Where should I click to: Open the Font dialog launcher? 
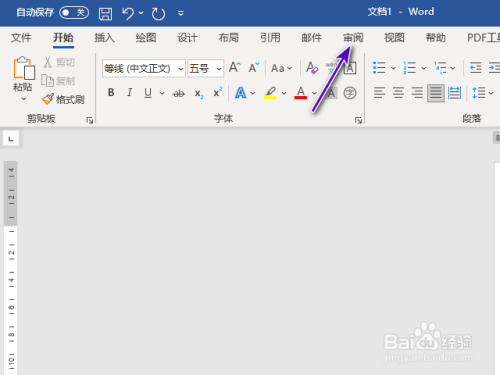pyautogui.click(x=358, y=120)
